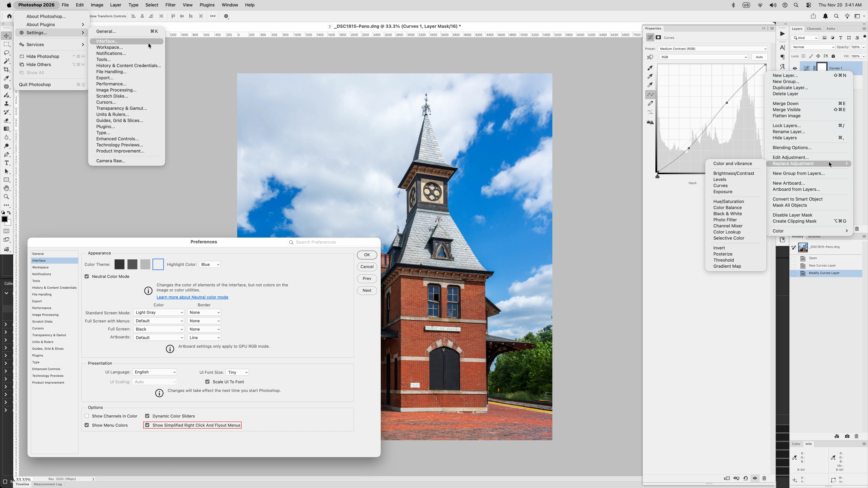Click the pencil draw-curve icon in Curves

pyautogui.click(x=650, y=103)
